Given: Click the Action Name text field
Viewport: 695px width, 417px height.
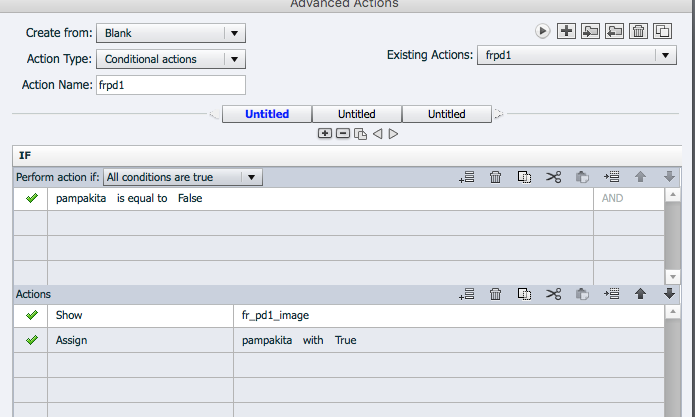Looking at the screenshot, I should (x=170, y=85).
